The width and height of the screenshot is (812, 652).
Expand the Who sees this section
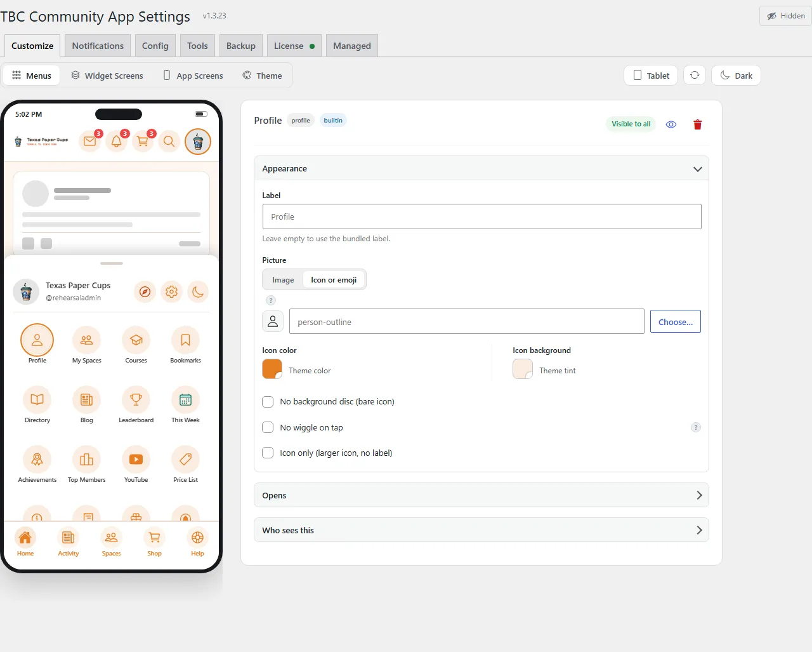pos(481,530)
